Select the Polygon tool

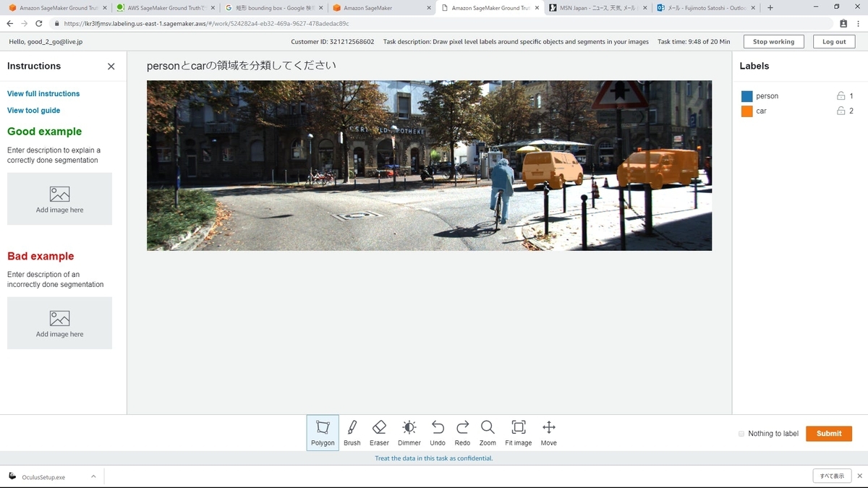click(323, 433)
